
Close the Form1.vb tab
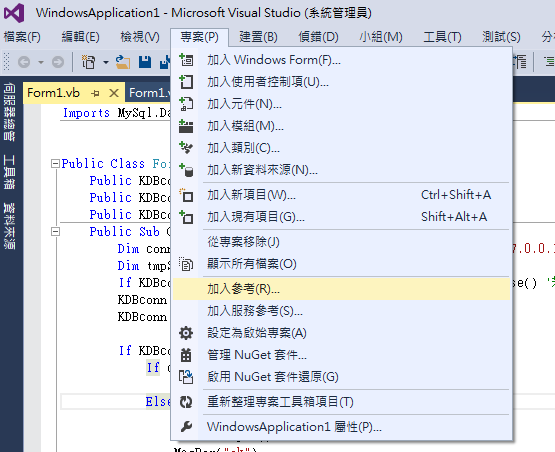[x=114, y=93]
